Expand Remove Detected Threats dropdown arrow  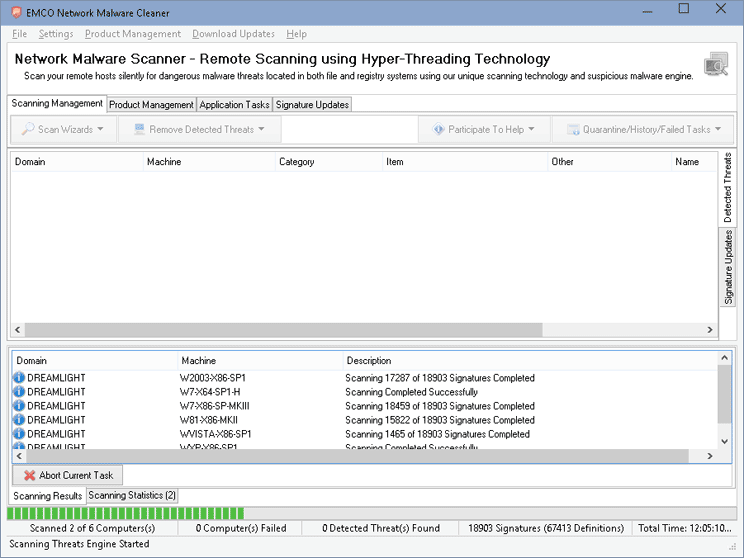tap(261, 129)
